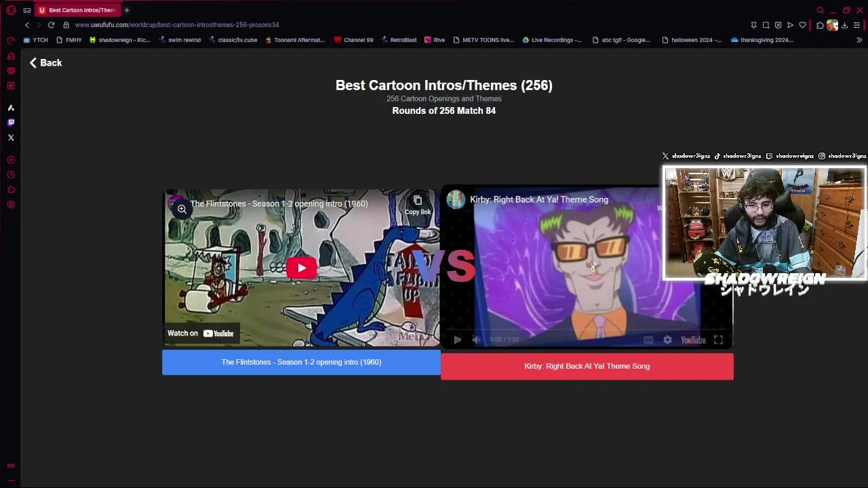Expand hidden bookmarks with double chevron
Viewport: 868px width, 488px height.
tap(859, 40)
